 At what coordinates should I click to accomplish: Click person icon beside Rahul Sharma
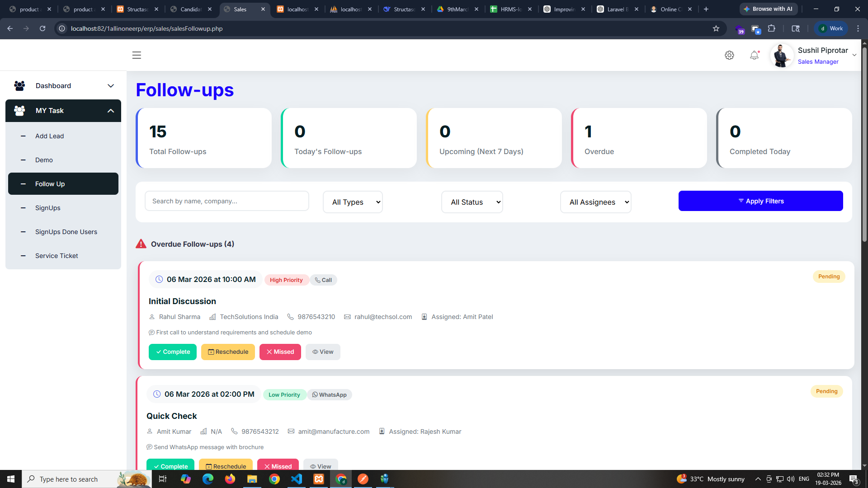pos(152,317)
